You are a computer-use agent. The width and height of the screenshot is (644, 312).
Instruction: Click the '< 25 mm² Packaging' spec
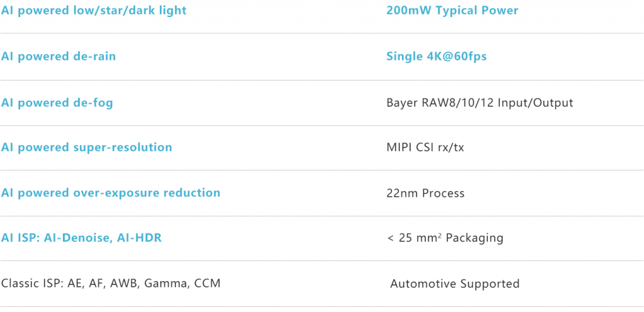point(445,238)
